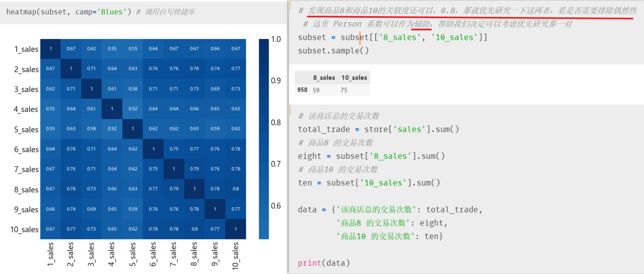Click the 0.6 colorbar tick label

[276, 205]
